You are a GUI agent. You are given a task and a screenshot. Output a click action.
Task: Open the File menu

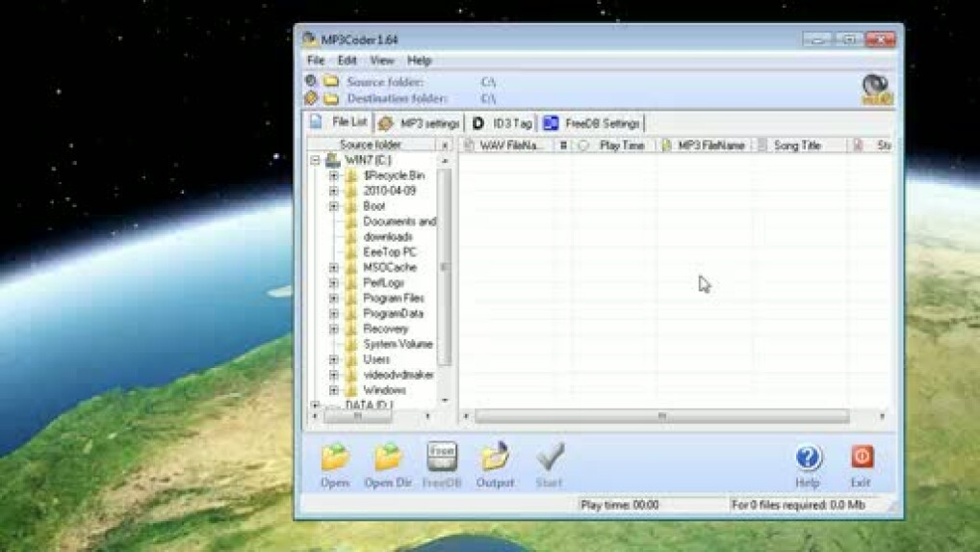point(316,60)
